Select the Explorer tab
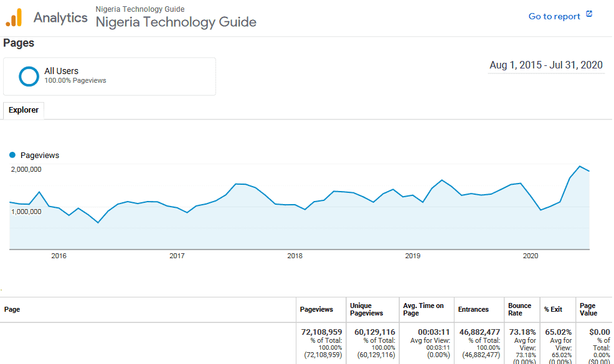The image size is (614, 364). 24,110
